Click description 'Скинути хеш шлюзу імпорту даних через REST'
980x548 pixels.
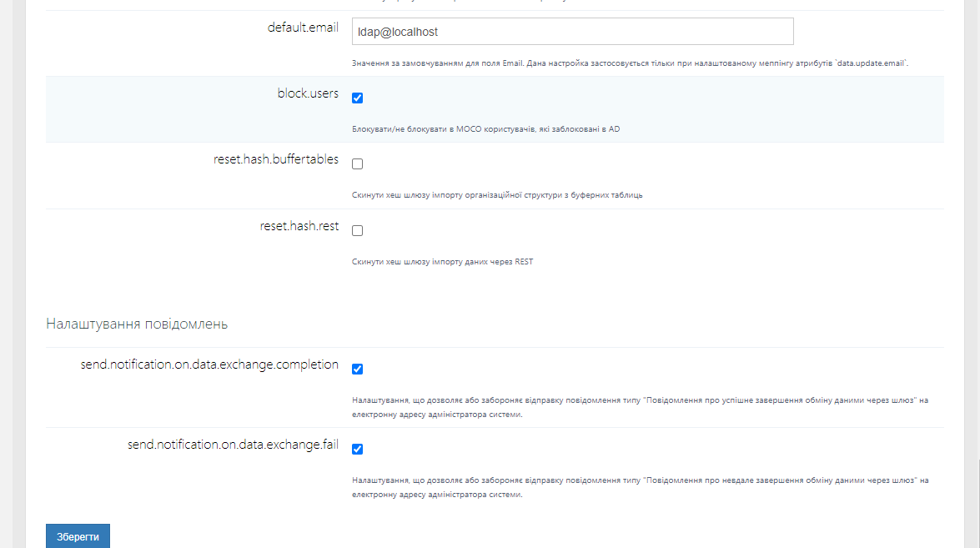(x=443, y=262)
